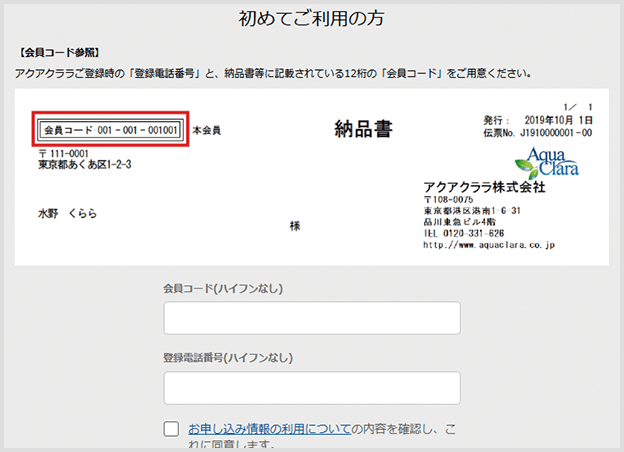Viewport: 624px width, 452px height.
Task: Focus the 登録電話番号(ハイフンなし) input field
Action: coord(311,388)
